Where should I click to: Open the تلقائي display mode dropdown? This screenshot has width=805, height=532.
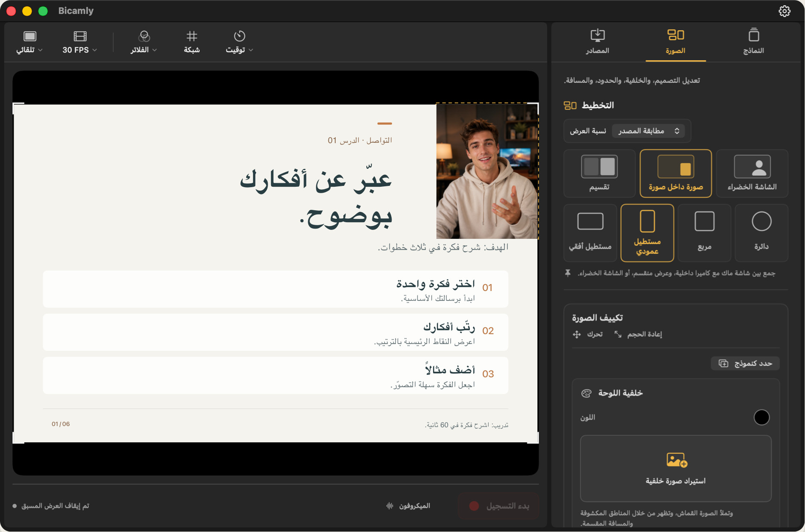pos(29,42)
